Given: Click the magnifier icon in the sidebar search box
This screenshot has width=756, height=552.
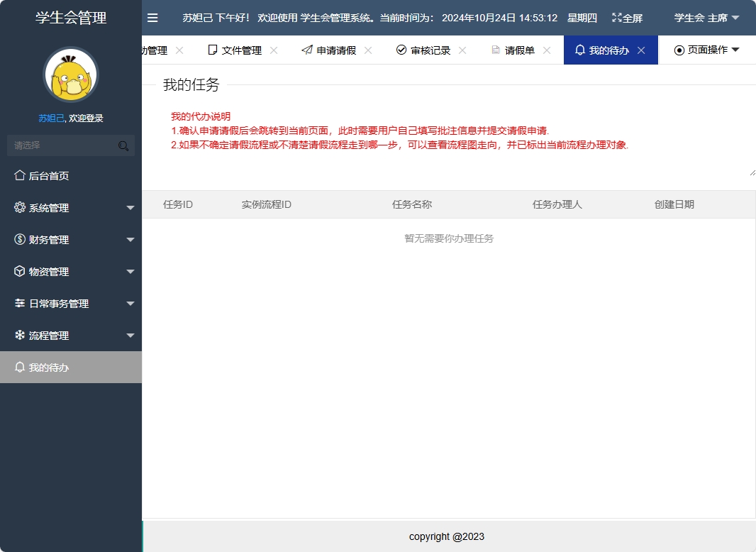Looking at the screenshot, I should tap(123, 145).
